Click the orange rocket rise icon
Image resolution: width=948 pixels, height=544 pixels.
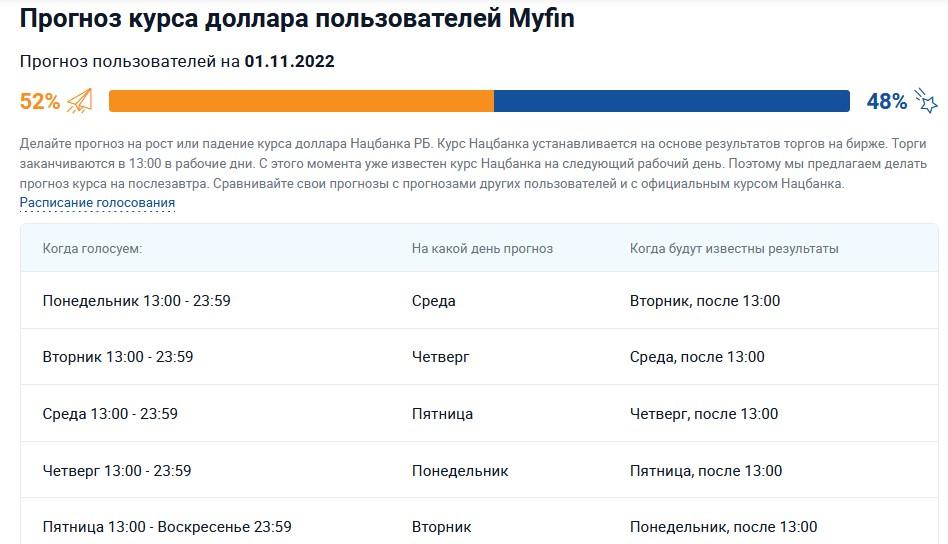point(80,101)
